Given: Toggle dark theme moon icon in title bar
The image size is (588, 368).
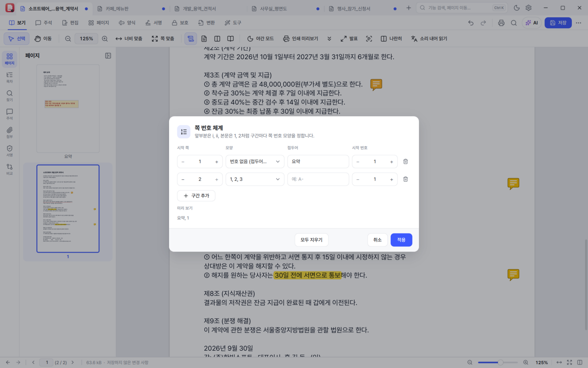Looking at the screenshot, I should pos(517,8).
